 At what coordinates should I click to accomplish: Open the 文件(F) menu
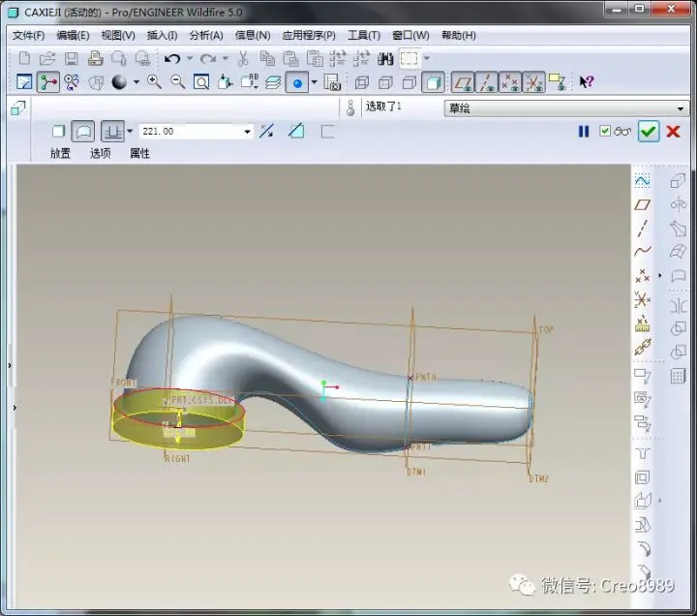[28, 35]
